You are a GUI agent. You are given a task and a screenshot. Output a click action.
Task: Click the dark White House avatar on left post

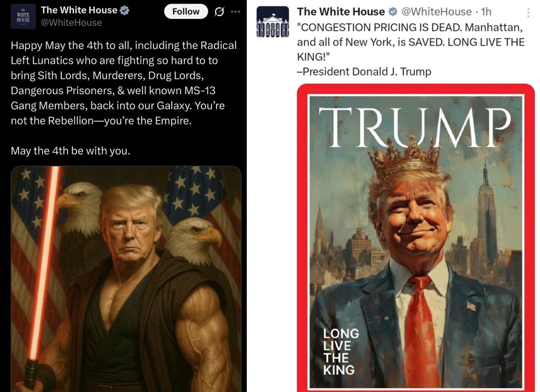(x=23, y=16)
